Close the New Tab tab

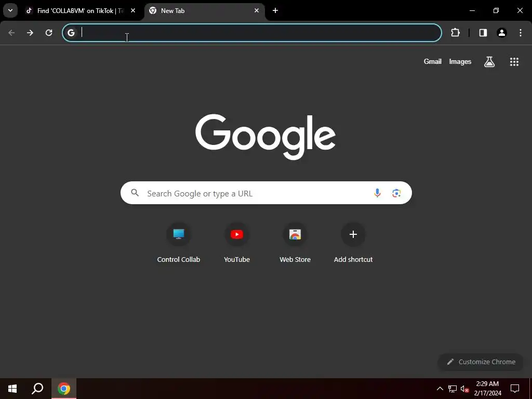coord(257,10)
